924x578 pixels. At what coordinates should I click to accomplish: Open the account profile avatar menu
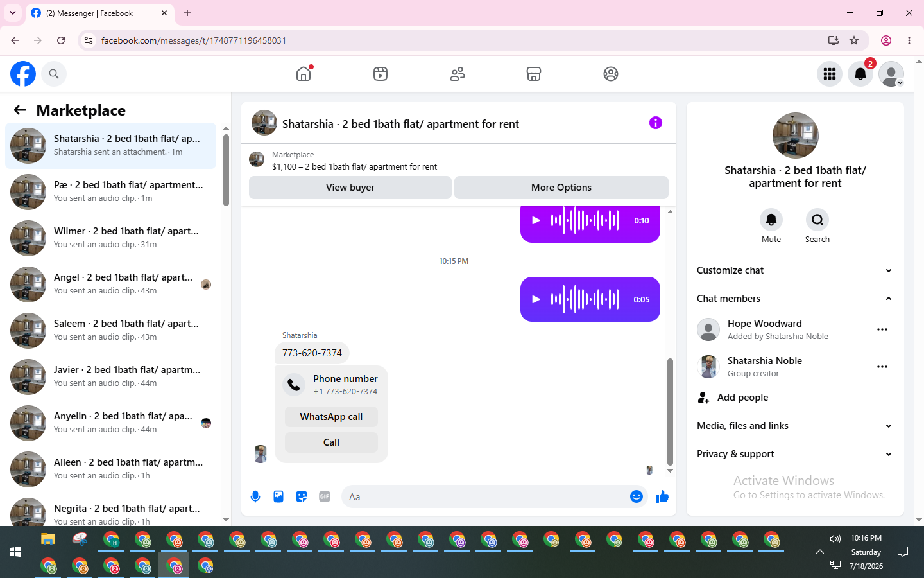click(891, 74)
